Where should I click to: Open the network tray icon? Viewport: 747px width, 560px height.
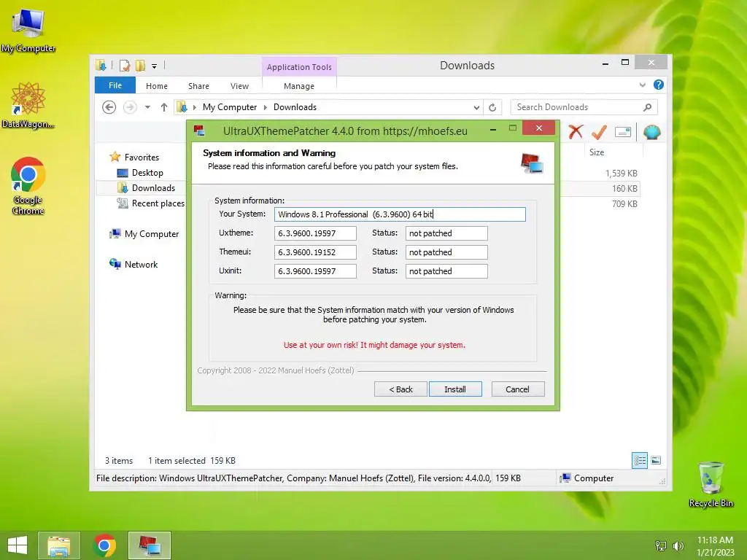[x=661, y=545]
